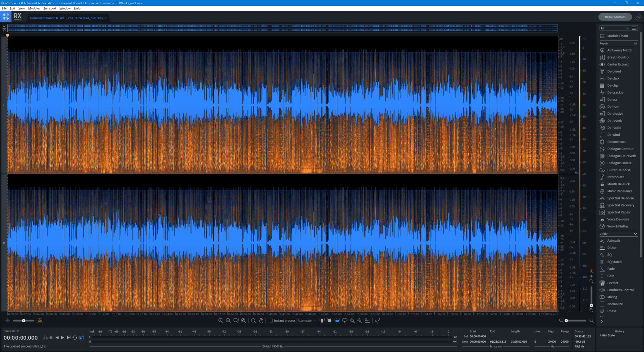Open the Spectral De-noise module
Screen dimensions: 644x352
point(618,198)
